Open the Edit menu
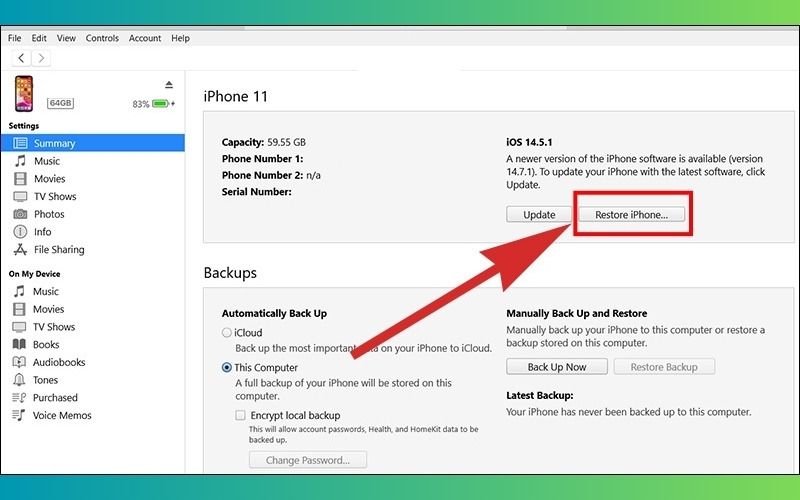Viewport: 800px width, 500px height. (39, 38)
